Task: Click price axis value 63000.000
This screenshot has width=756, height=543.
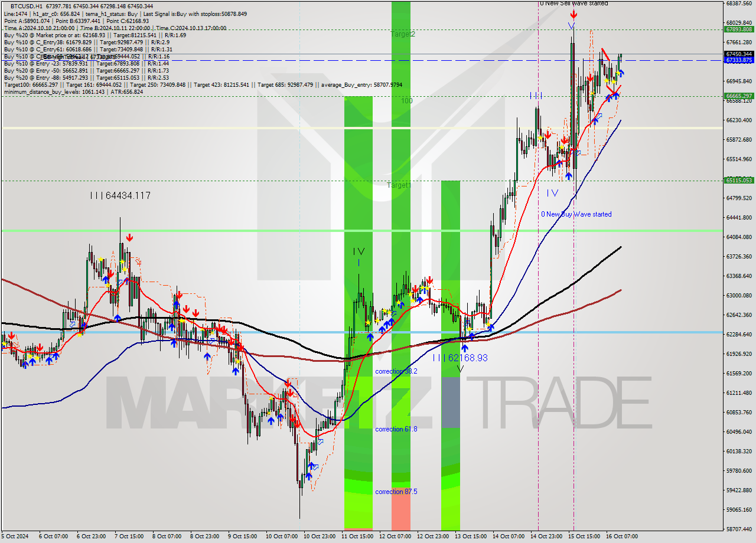Action: click(738, 295)
